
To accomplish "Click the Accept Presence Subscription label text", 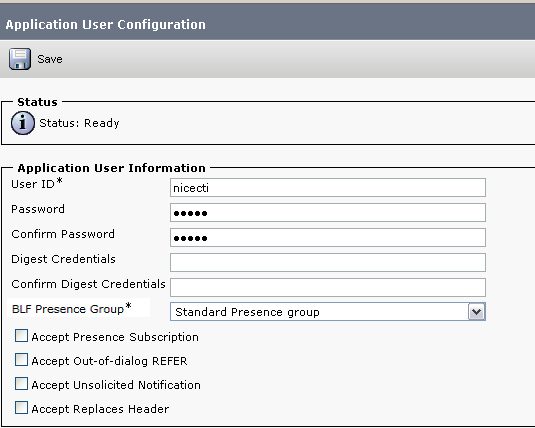I will [x=115, y=337].
